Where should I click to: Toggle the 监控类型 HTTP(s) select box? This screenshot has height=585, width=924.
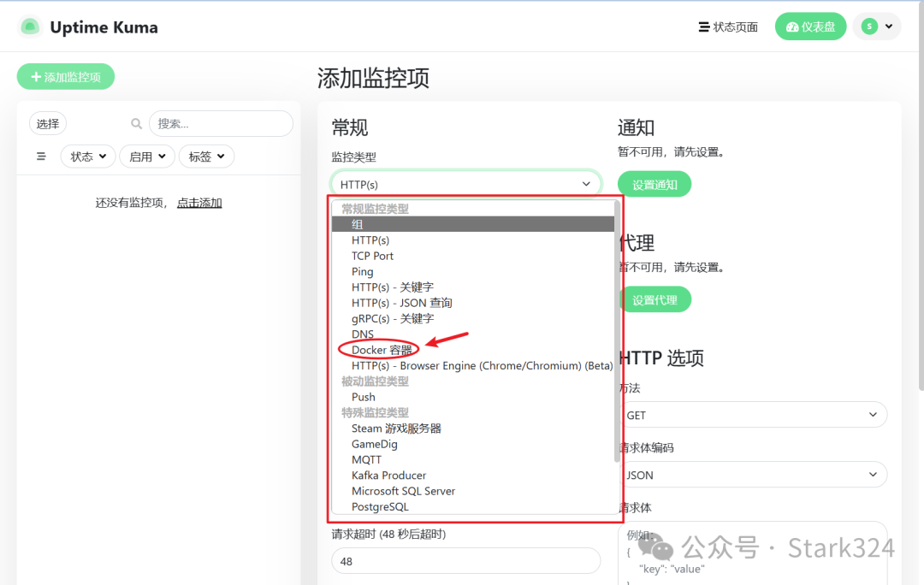tap(465, 185)
